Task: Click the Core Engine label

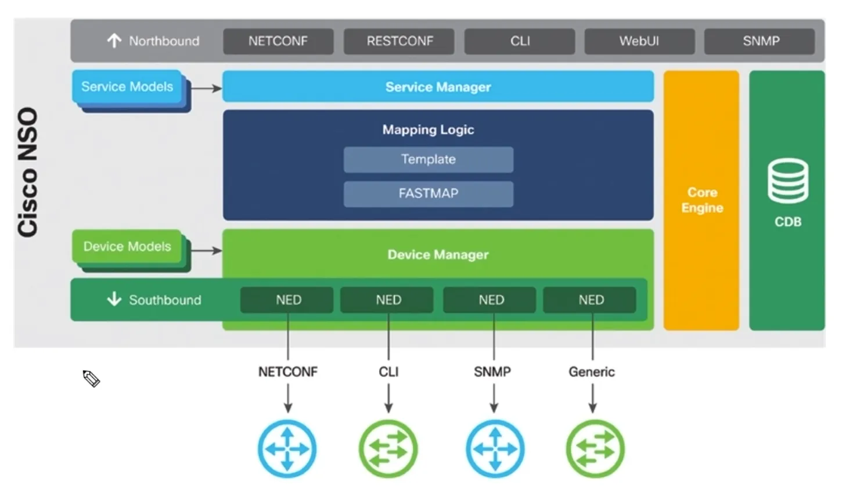Action: coord(702,200)
